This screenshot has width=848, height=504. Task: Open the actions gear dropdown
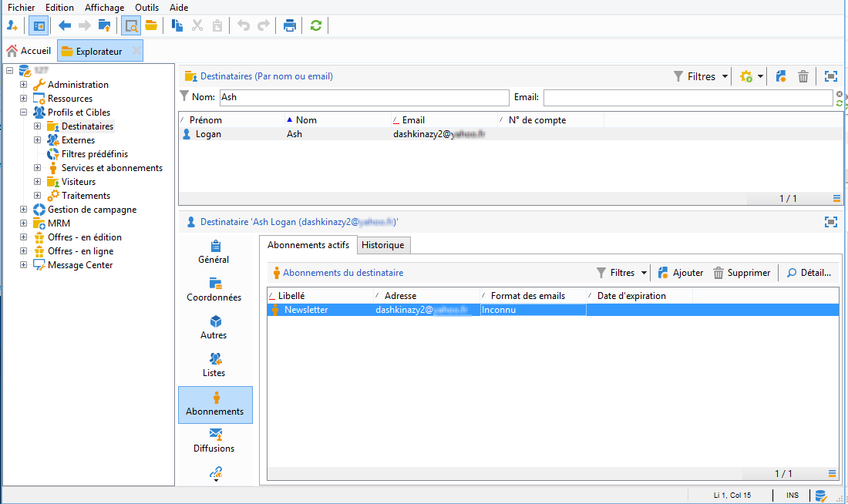click(751, 76)
